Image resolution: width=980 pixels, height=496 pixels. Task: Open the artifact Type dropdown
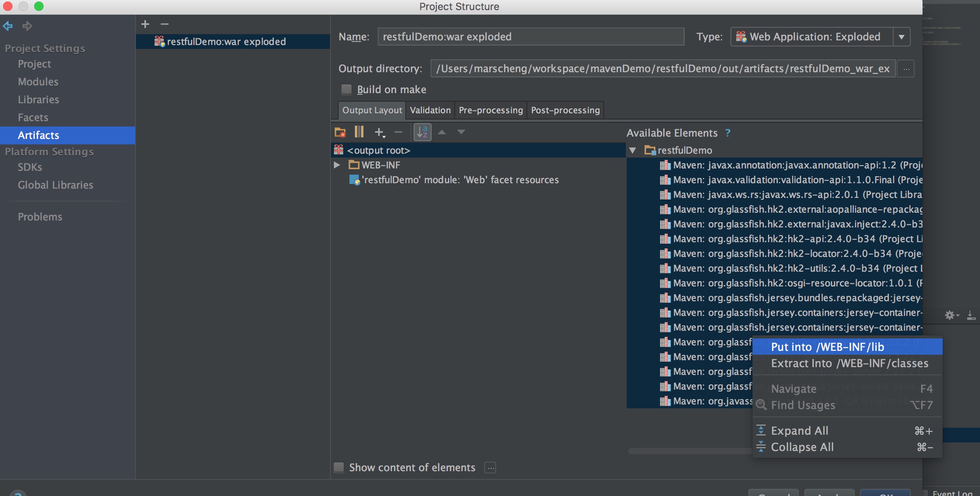click(902, 37)
